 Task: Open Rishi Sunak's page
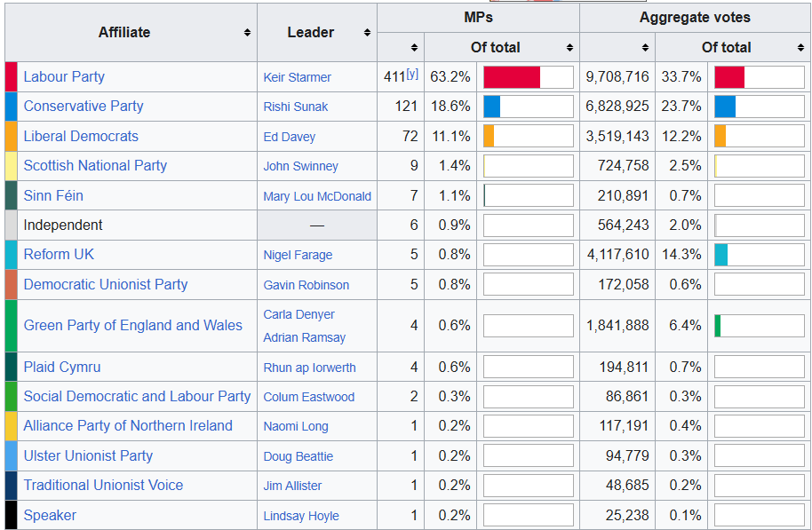pyautogui.click(x=296, y=107)
